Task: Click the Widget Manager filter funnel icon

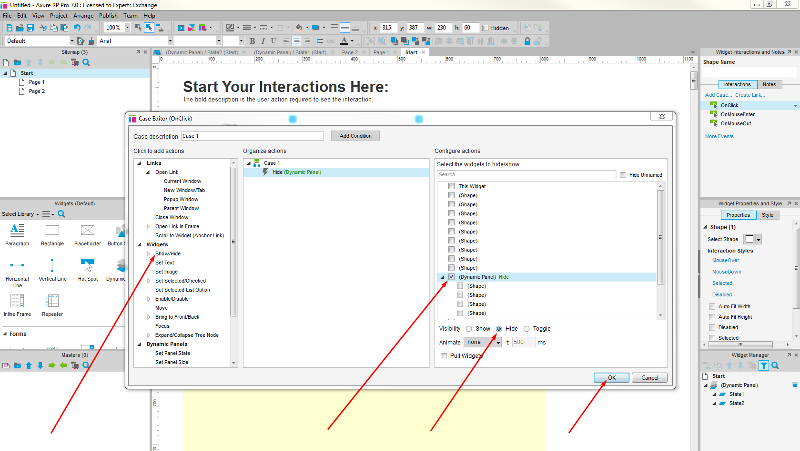Action: pos(764,365)
